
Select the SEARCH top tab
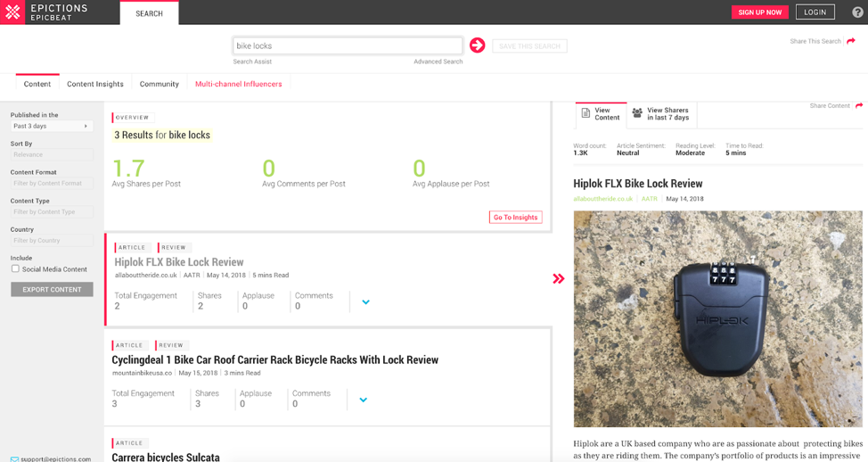[149, 13]
